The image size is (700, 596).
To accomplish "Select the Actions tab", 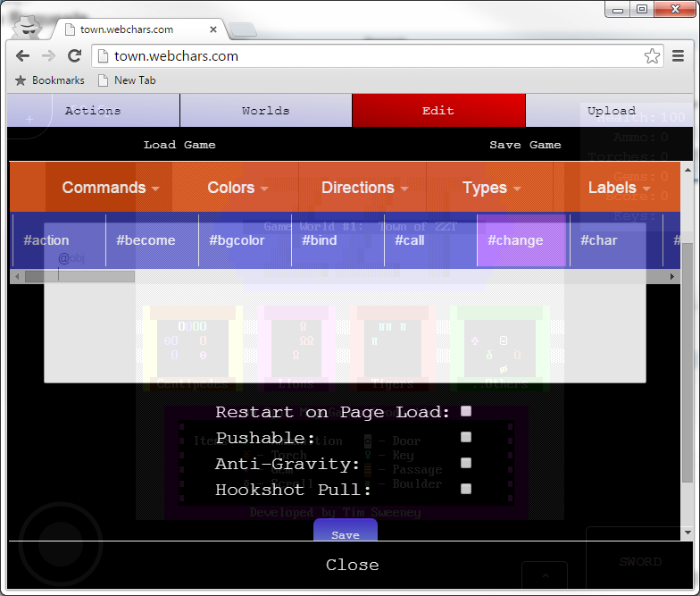I will [x=93, y=111].
